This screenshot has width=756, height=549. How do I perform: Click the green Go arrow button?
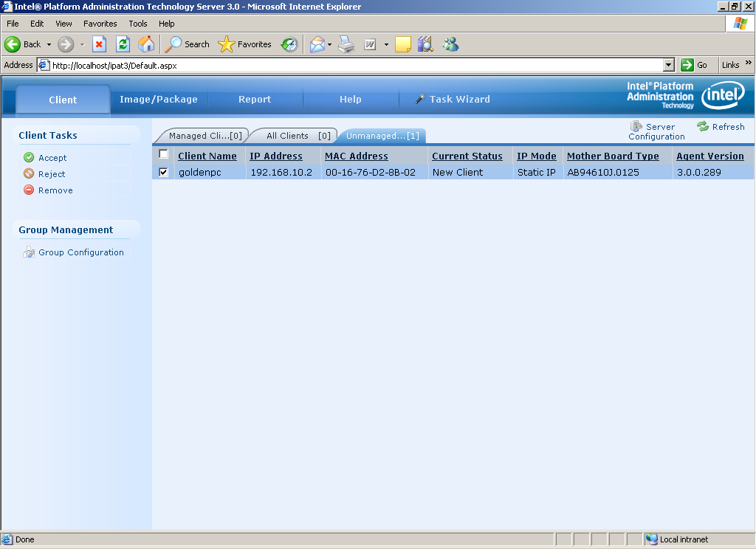tap(687, 65)
